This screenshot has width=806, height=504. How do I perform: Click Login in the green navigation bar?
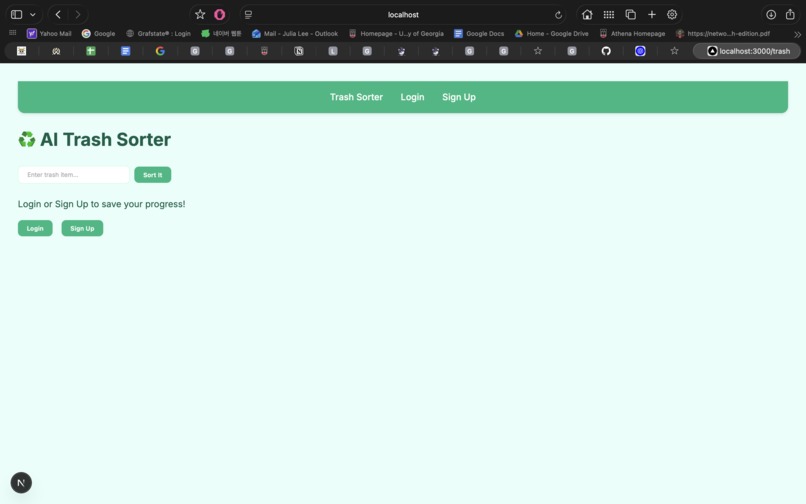click(412, 97)
